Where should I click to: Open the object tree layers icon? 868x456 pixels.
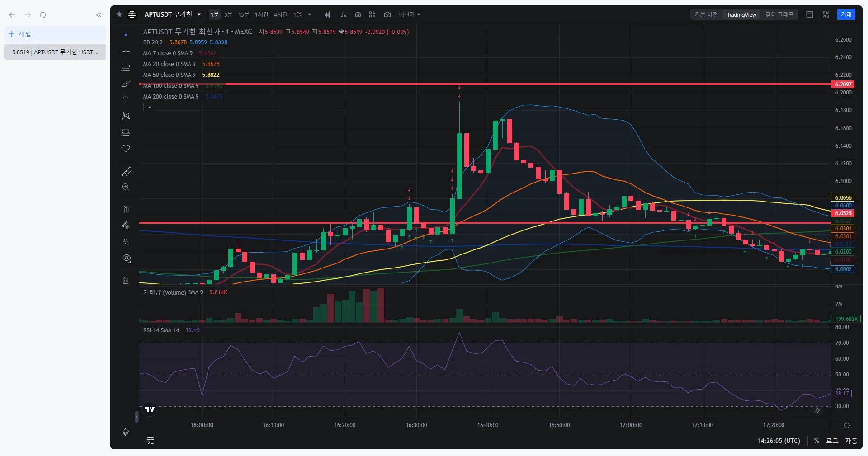coord(126,432)
